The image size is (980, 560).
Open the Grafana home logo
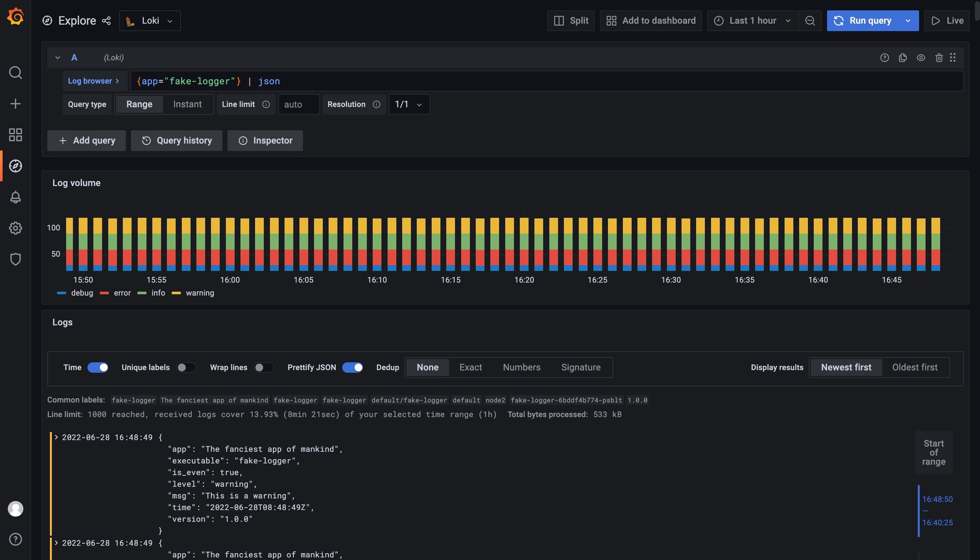[x=15, y=17]
